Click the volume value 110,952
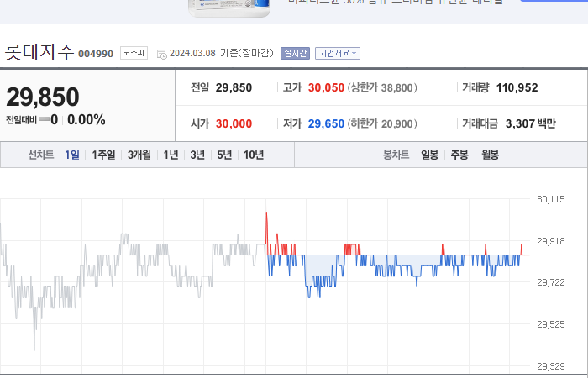 click(517, 87)
